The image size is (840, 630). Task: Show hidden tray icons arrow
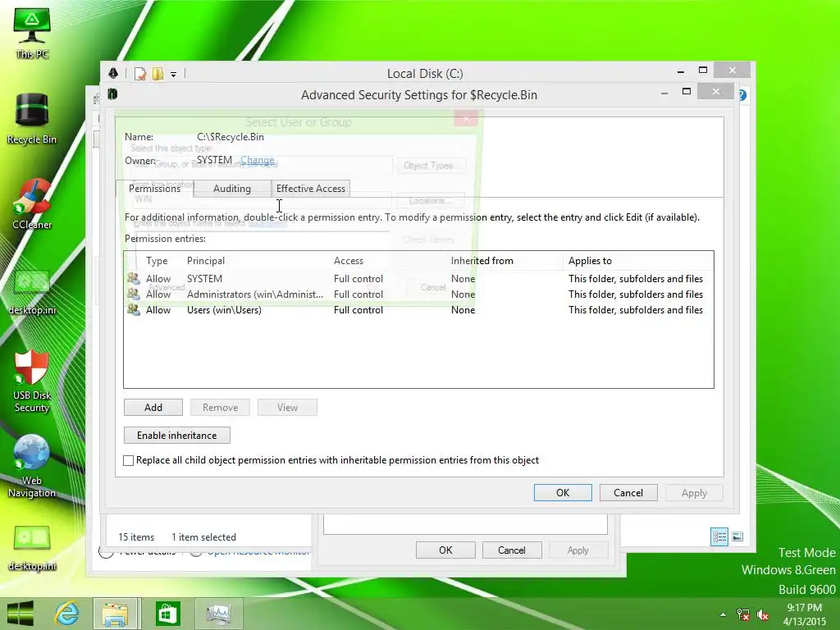tap(724, 614)
